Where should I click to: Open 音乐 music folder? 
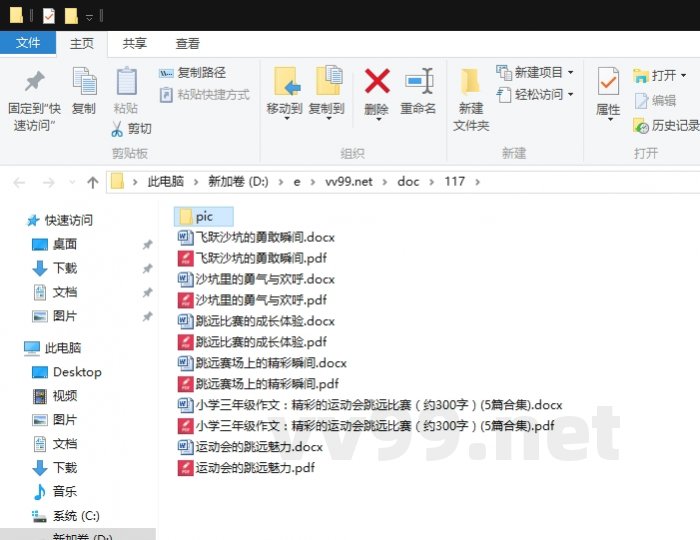(x=54, y=492)
